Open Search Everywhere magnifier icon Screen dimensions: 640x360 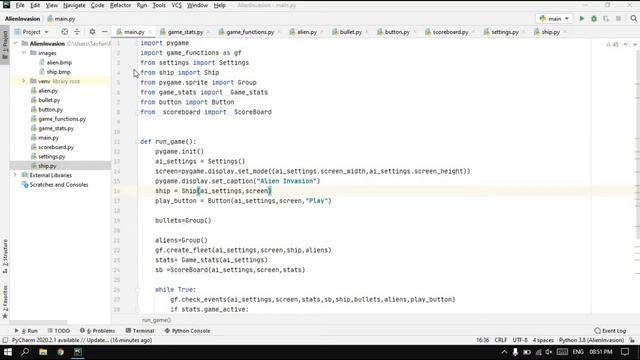coord(633,19)
